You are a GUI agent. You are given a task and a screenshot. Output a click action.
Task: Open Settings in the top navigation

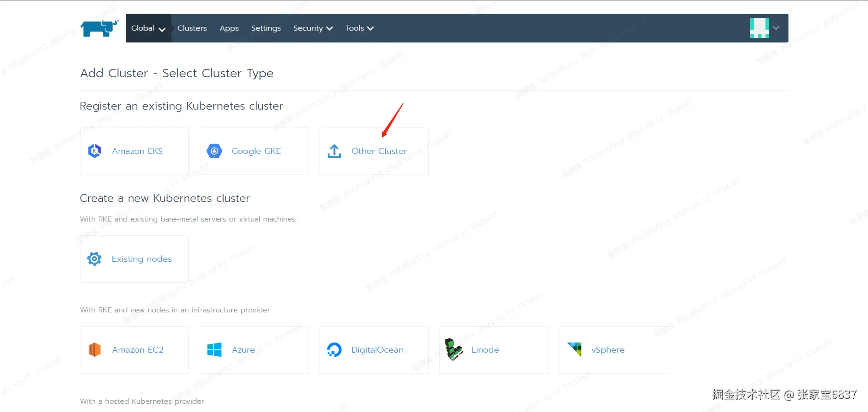(266, 28)
